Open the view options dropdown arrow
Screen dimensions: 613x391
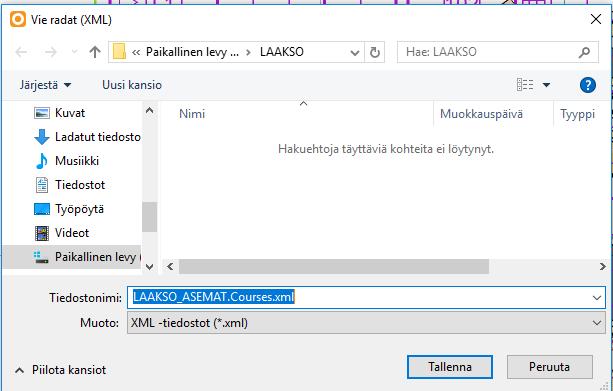tap(546, 85)
